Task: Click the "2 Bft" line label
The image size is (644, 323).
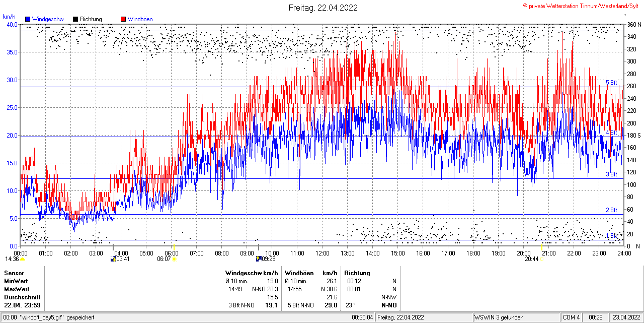Action: click(x=611, y=210)
